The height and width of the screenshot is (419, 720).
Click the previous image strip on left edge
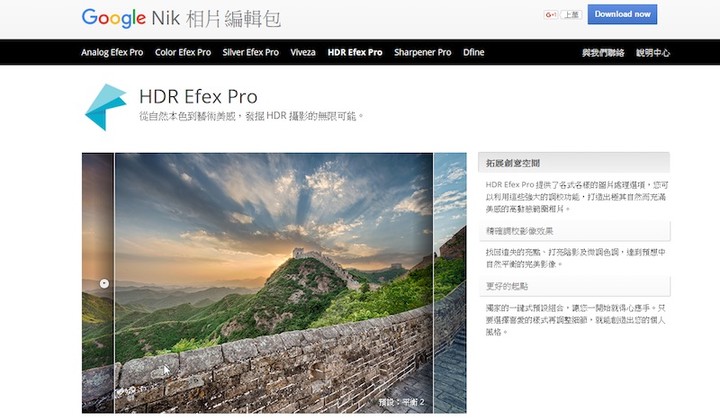pos(98,283)
